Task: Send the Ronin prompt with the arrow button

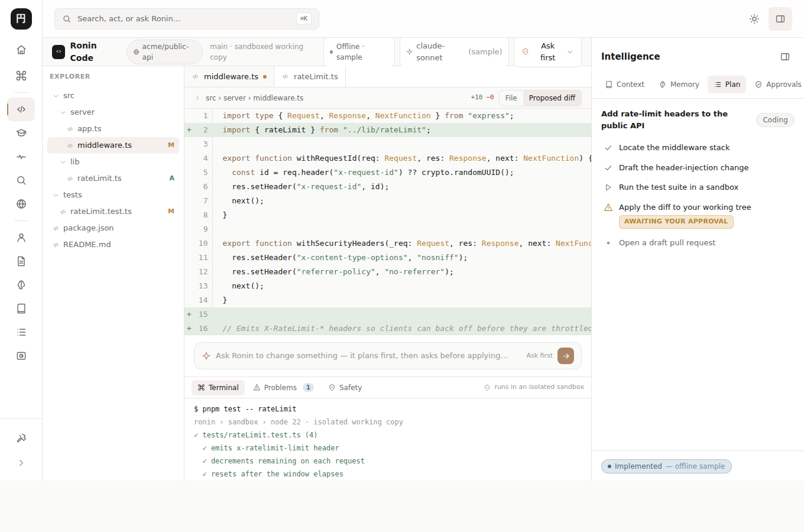Action: point(566,356)
